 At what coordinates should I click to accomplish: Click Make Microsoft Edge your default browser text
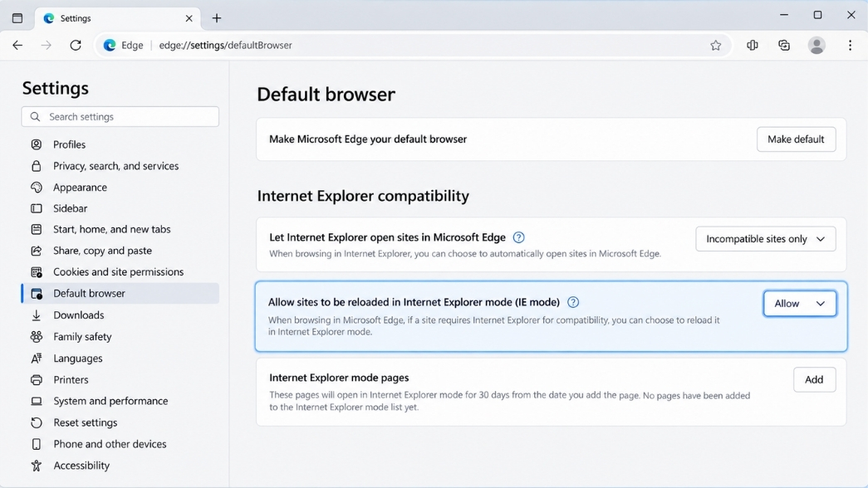pos(368,139)
